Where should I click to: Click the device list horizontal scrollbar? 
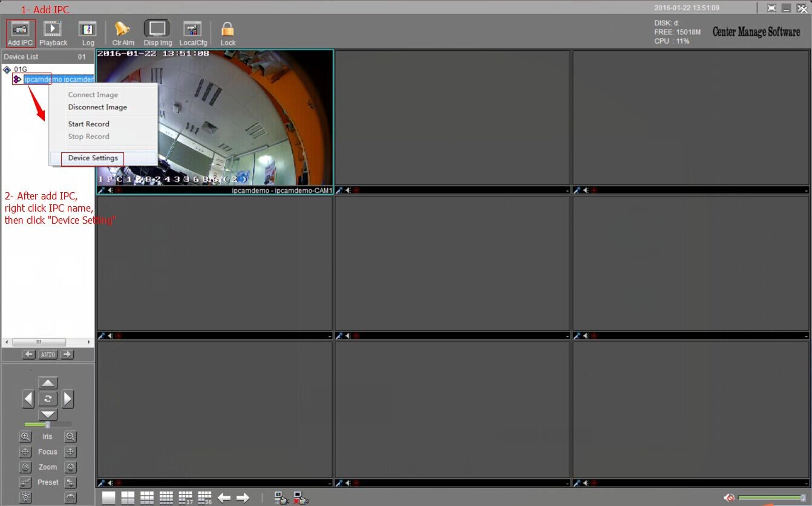pyautogui.click(x=48, y=342)
